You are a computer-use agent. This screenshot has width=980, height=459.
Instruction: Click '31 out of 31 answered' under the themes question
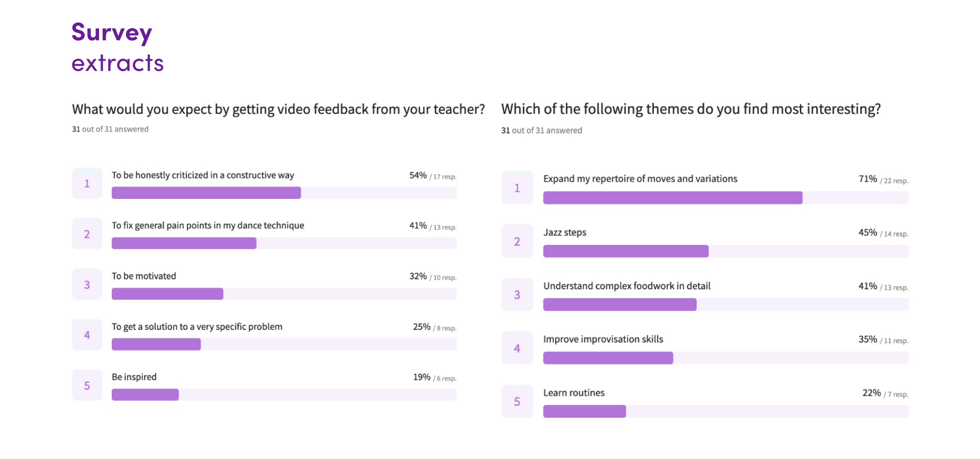pos(542,131)
